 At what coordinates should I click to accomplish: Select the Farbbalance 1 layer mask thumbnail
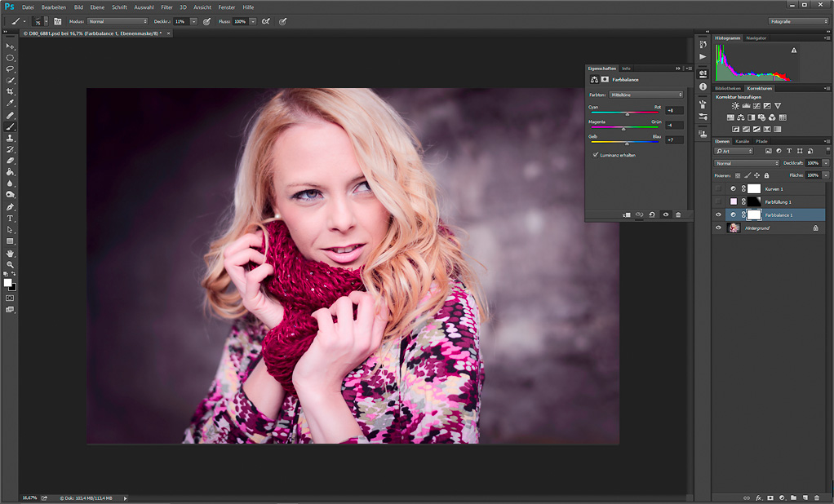(754, 214)
